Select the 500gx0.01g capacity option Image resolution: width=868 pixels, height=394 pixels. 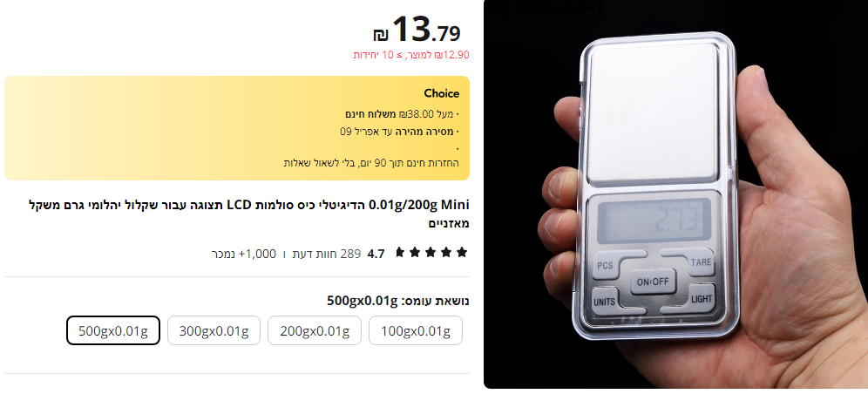(113, 330)
